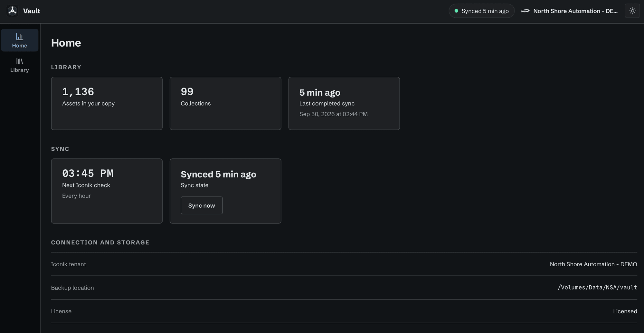Click the Sync state label
644x333 pixels.
[x=194, y=185]
